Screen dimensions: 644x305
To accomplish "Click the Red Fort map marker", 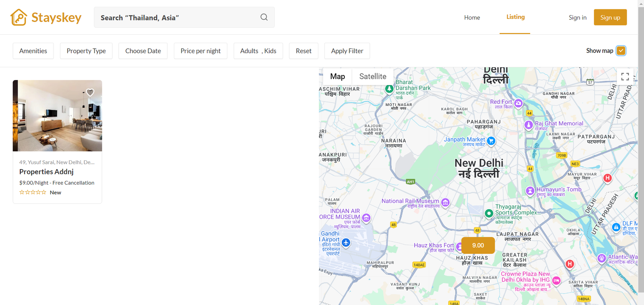I will click(x=518, y=103).
